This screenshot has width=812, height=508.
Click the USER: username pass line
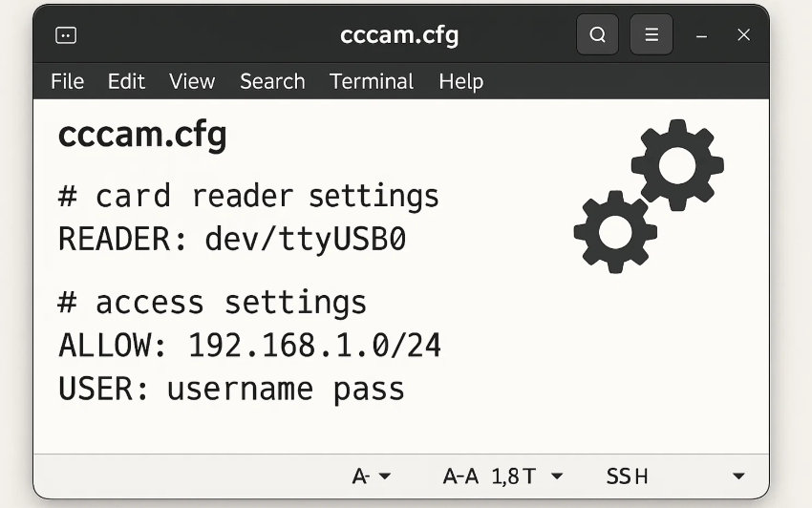231,389
